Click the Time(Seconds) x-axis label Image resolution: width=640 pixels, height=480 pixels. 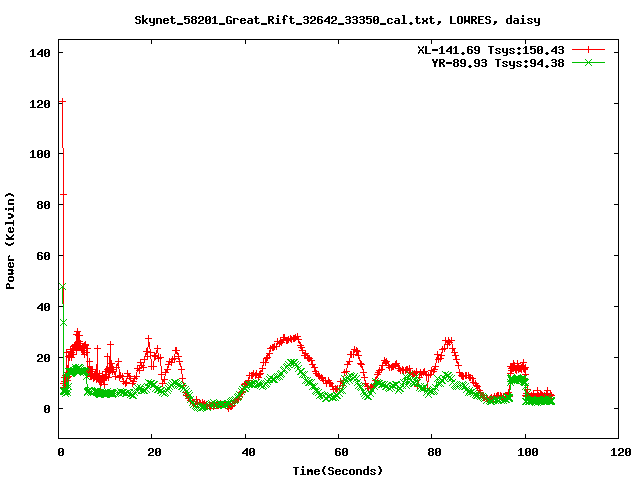[x=338, y=471]
